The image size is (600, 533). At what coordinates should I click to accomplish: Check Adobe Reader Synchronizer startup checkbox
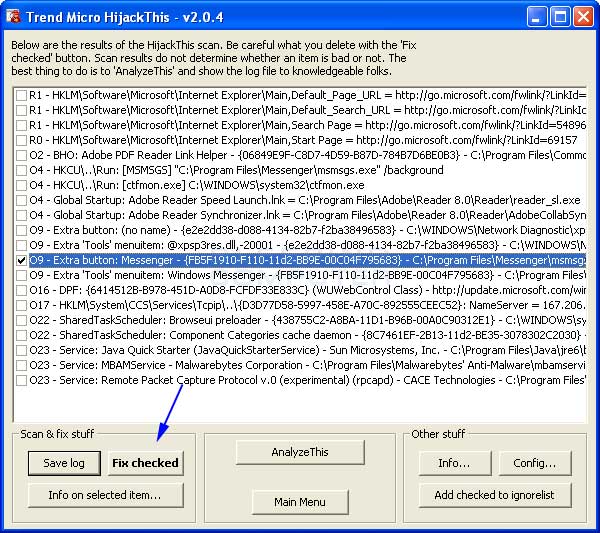[21, 215]
